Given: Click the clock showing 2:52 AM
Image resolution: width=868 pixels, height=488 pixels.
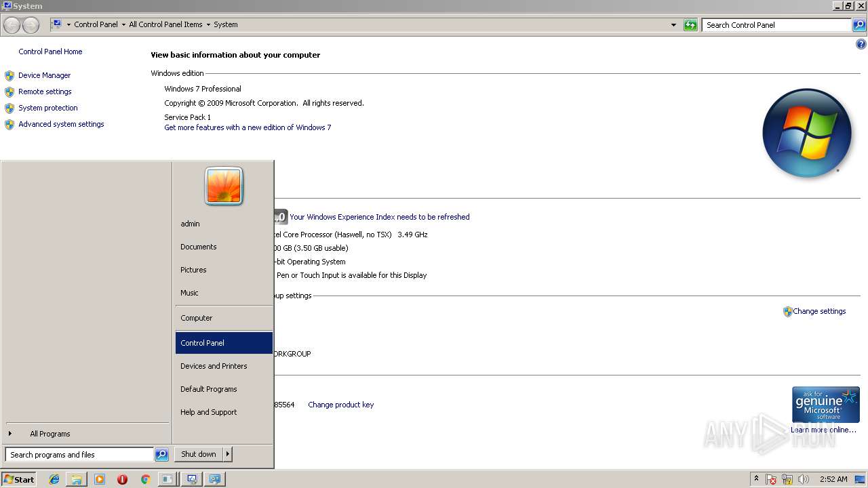Looking at the screenshot, I should [x=833, y=479].
